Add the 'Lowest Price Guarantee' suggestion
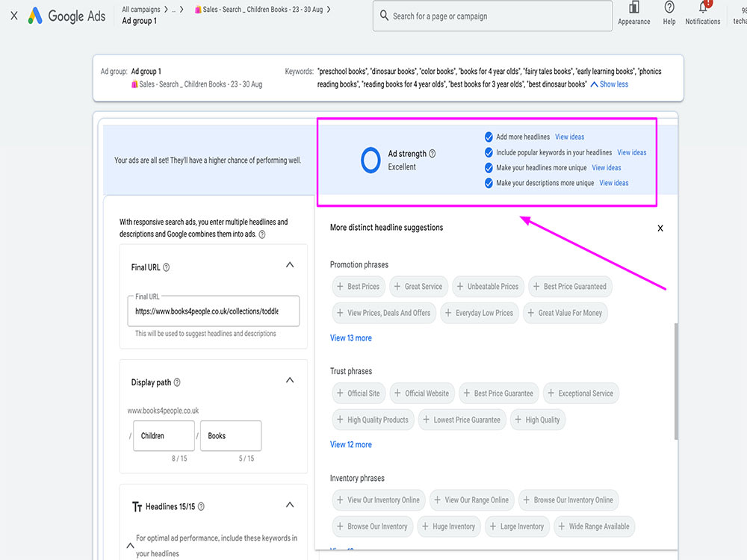 click(x=462, y=420)
